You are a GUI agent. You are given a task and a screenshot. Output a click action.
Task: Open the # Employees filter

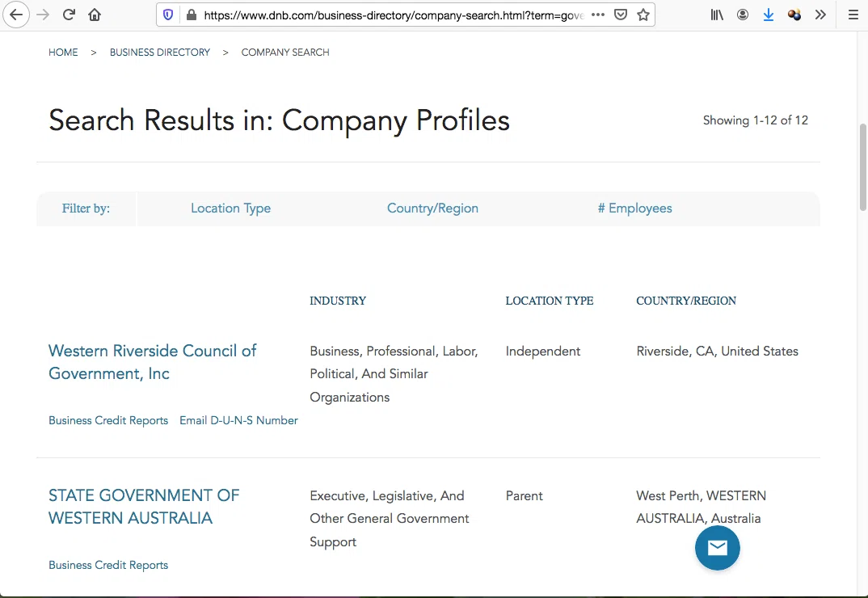[x=634, y=208]
